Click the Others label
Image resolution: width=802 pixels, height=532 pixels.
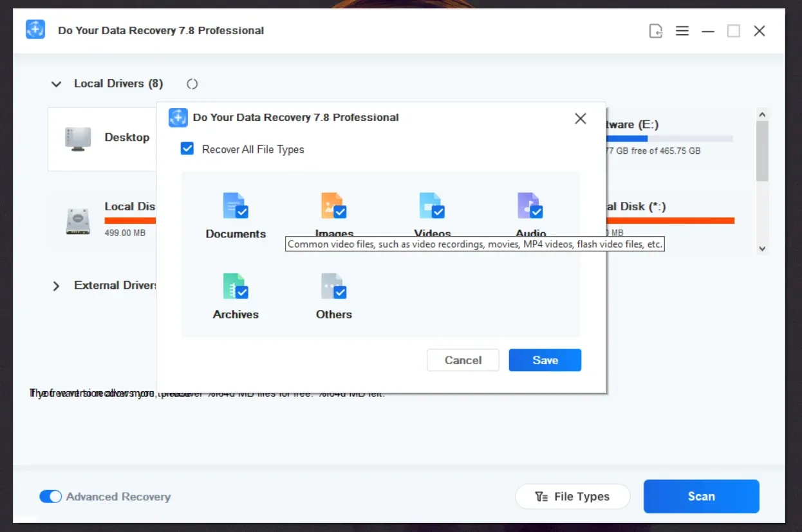tap(334, 315)
